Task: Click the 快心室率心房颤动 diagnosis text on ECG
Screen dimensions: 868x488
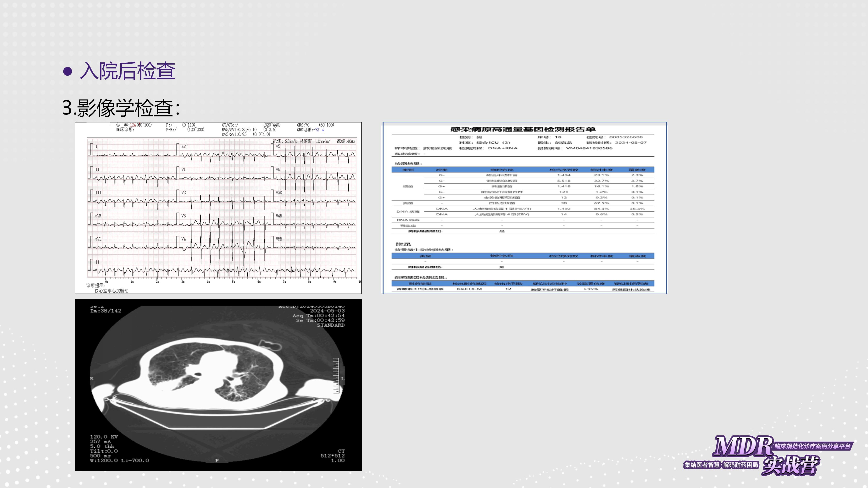Action: [x=111, y=291]
